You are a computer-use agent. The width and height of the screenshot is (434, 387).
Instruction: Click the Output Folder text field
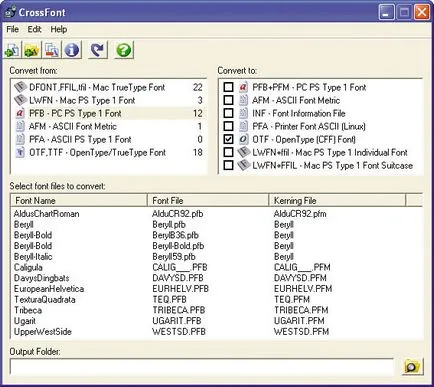click(202, 367)
